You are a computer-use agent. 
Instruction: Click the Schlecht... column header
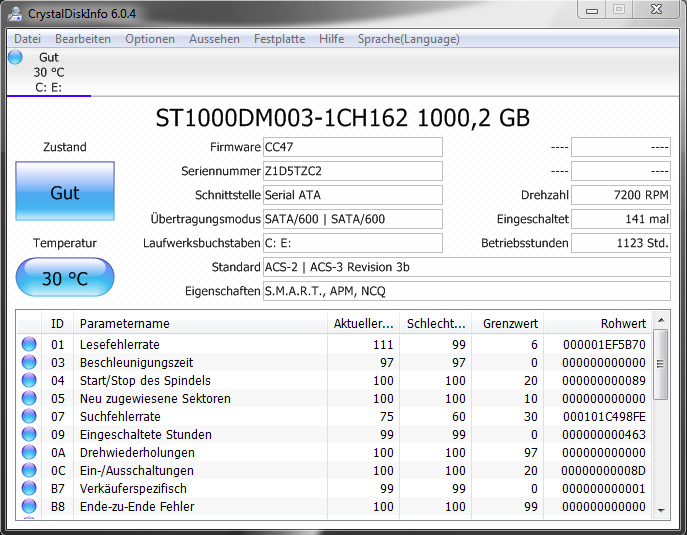click(x=436, y=323)
